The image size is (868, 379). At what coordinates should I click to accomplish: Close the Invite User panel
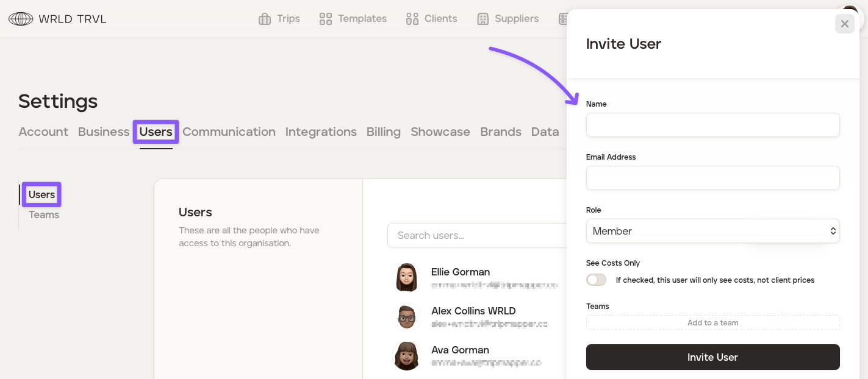tap(844, 24)
